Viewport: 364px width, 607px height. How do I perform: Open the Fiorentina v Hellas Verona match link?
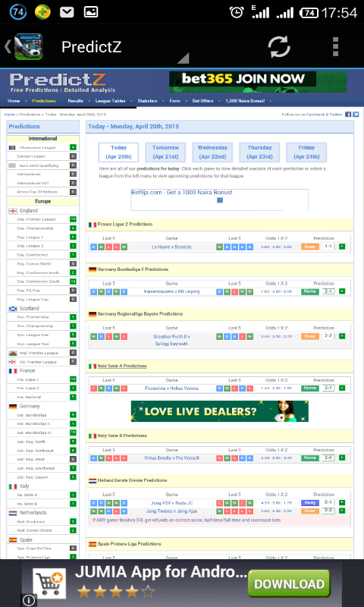click(171, 388)
